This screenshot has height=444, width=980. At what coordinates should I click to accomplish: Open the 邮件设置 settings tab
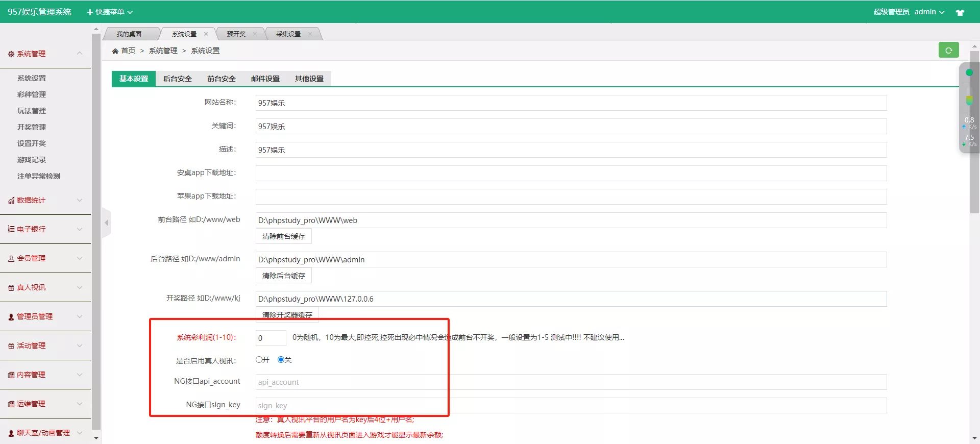(265, 79)
